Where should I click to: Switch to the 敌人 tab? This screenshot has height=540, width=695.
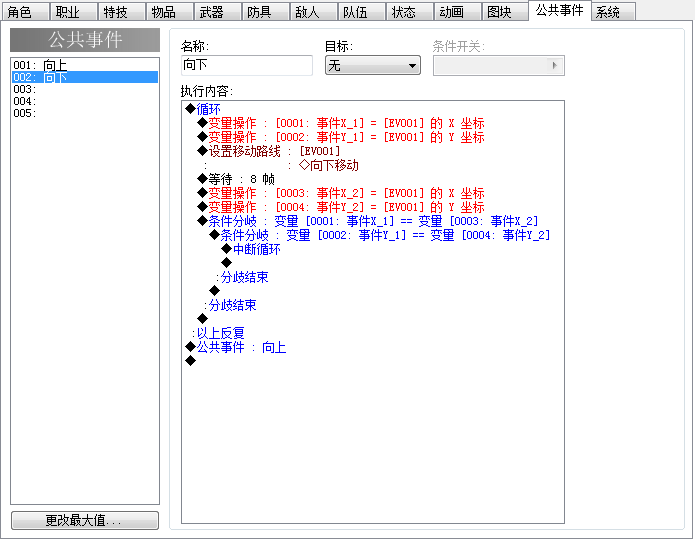(x=312, y=12)
